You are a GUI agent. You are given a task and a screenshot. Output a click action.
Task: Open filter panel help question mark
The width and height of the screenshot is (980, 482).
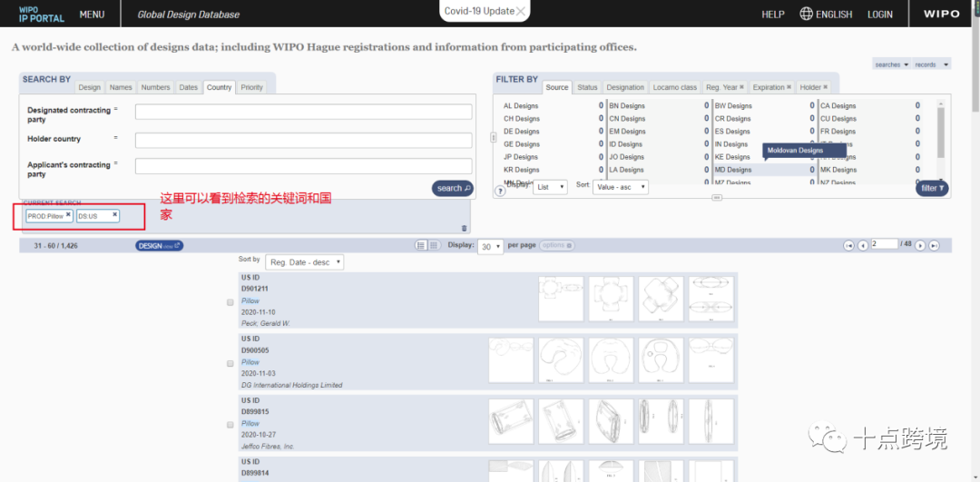500,192
